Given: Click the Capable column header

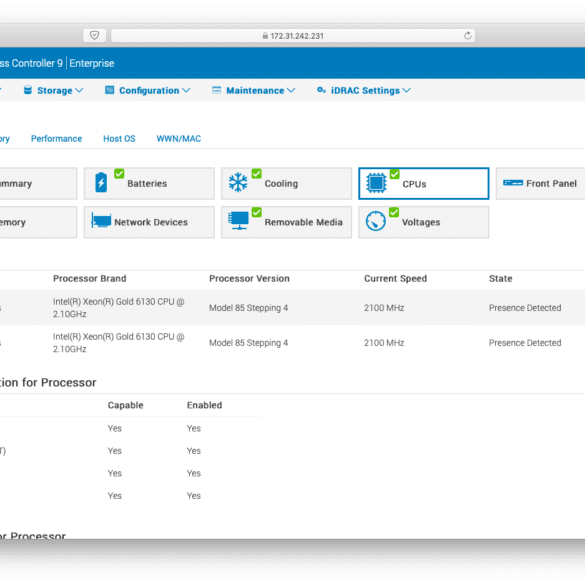Looking at the screenshot, I should [x=125, y=405].
